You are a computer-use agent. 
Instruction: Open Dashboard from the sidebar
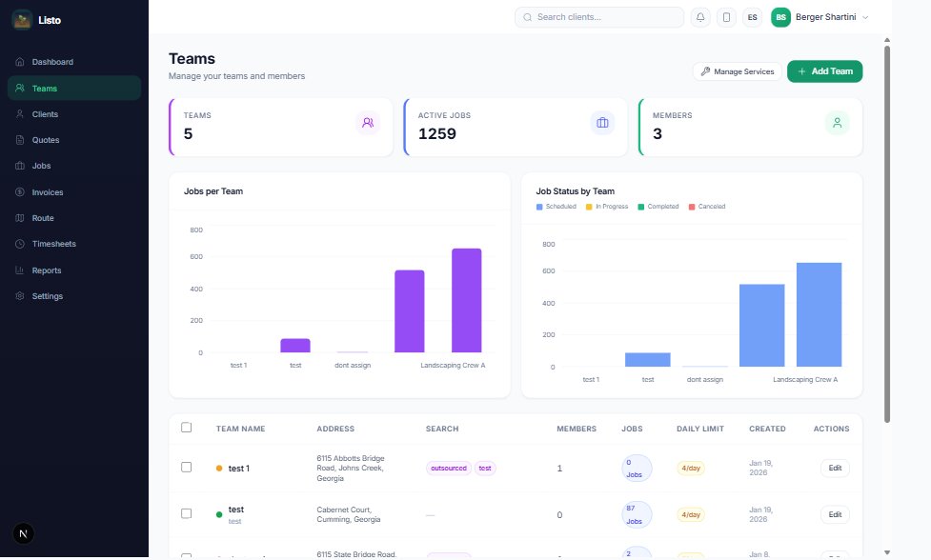(74, 62)
